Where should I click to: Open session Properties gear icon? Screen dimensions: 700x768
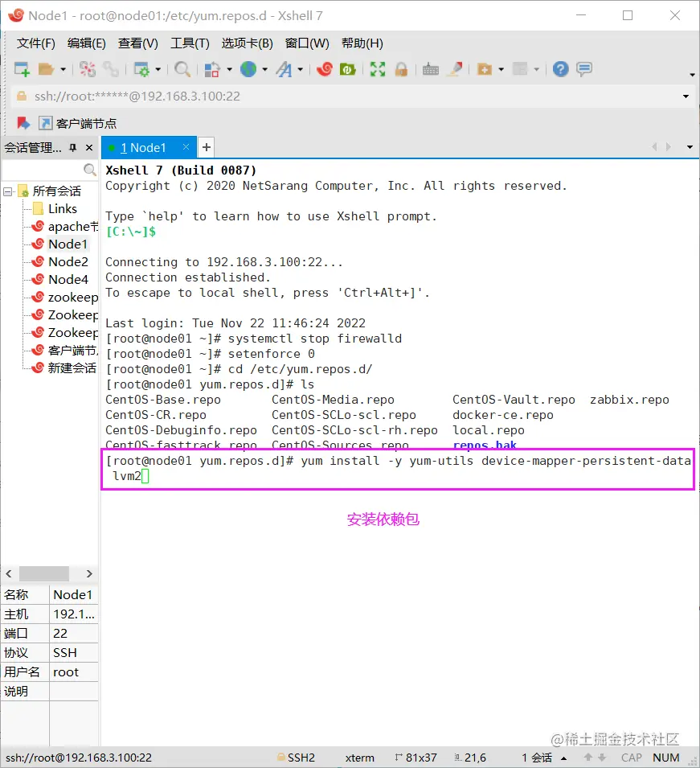tap(142, 69)
